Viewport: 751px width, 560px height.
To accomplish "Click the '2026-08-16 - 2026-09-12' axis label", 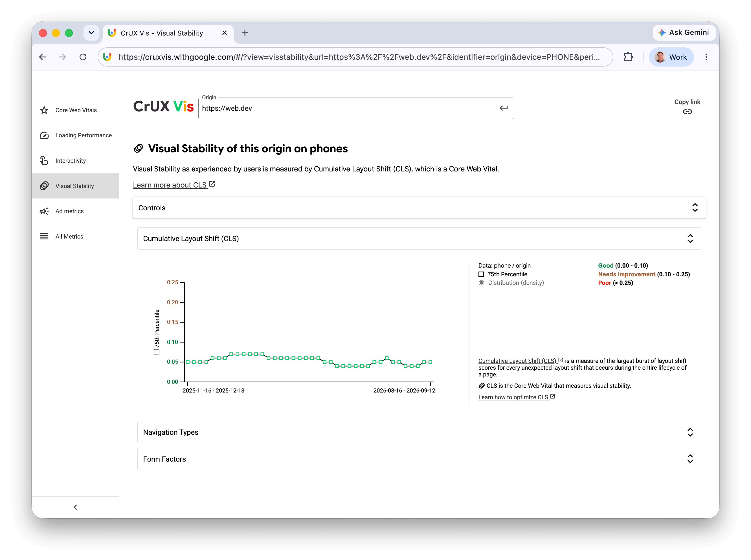I will pos(404,391).
